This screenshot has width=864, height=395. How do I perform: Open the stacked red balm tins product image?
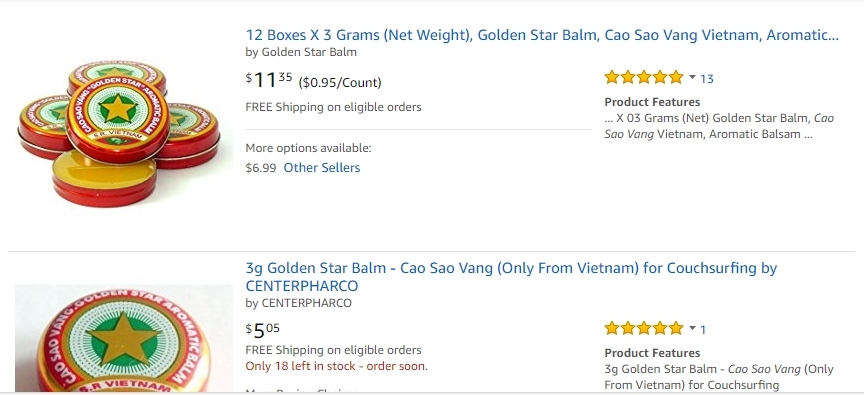(x=119, y=133)
